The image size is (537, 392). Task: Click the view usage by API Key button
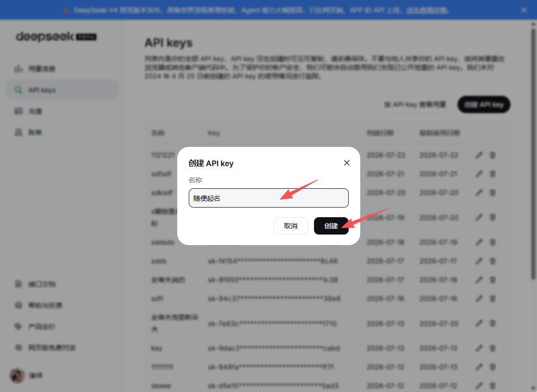(415, 105)
